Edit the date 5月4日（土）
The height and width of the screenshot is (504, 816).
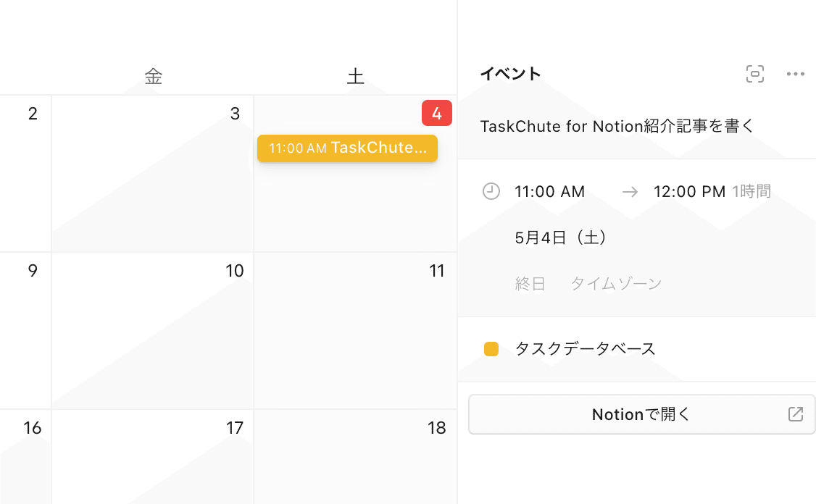coord(561,238)
